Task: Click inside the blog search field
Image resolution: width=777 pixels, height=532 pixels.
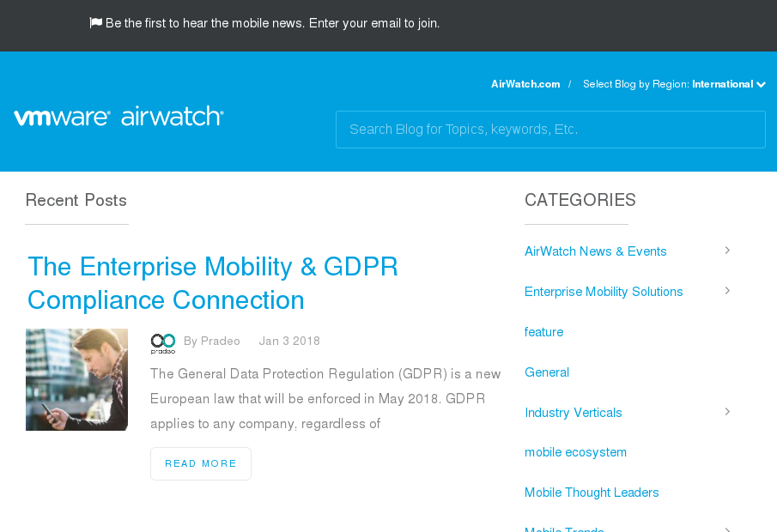Action: click(549, 129)
